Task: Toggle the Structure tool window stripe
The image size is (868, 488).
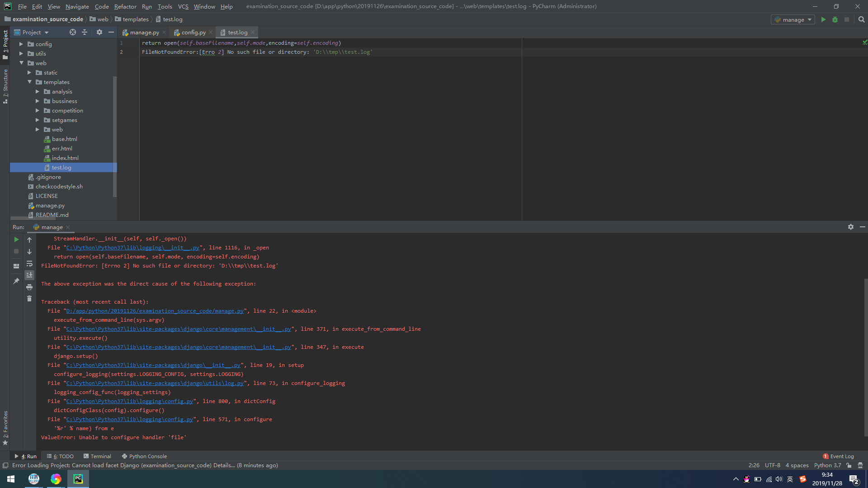Action: (x=5, y=86)
